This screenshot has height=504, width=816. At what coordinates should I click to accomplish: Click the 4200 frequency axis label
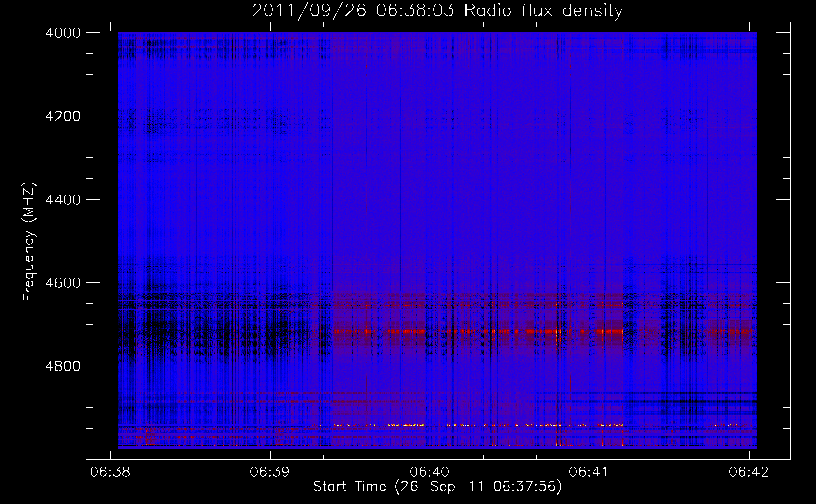tap(63, 116)
